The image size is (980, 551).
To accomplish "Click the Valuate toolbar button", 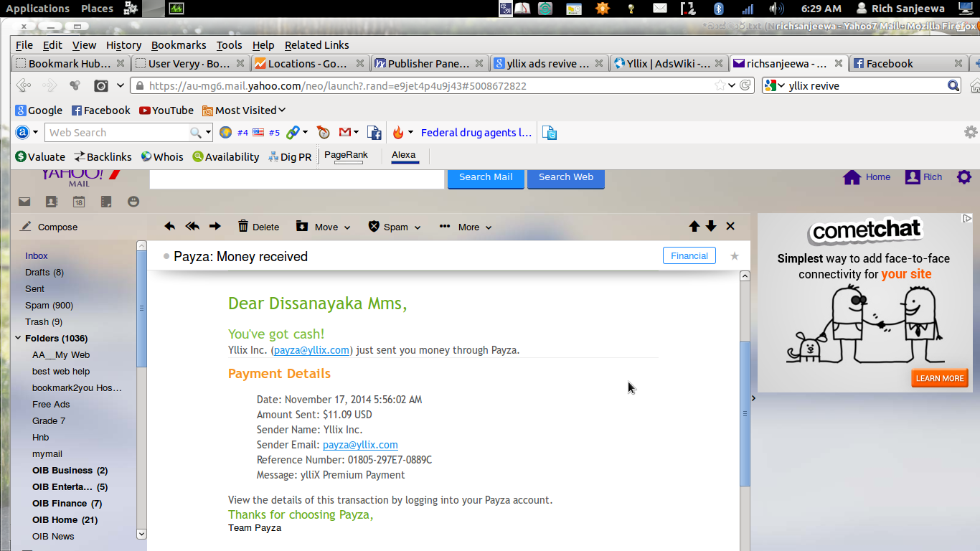I will click(x=40, y=157).
